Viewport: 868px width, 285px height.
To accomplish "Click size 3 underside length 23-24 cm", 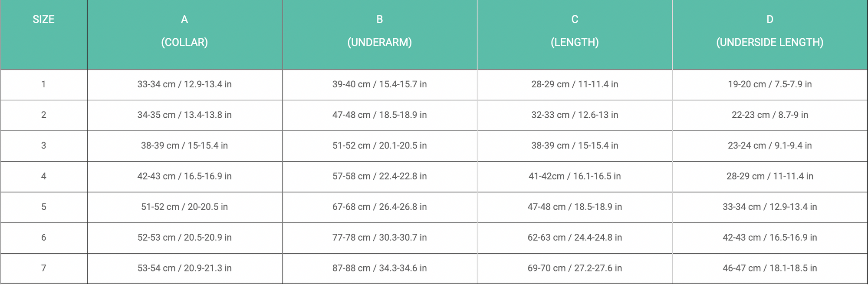I will click(x=769, y=146).
